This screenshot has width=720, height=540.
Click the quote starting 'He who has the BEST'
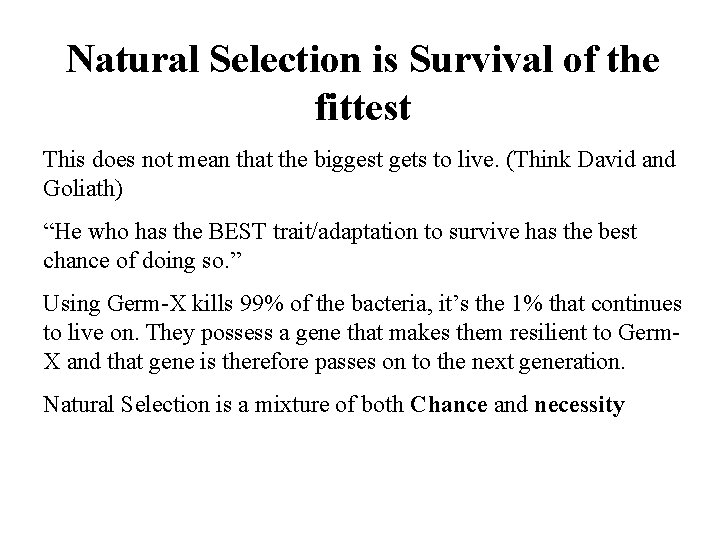tap(340, 246)
